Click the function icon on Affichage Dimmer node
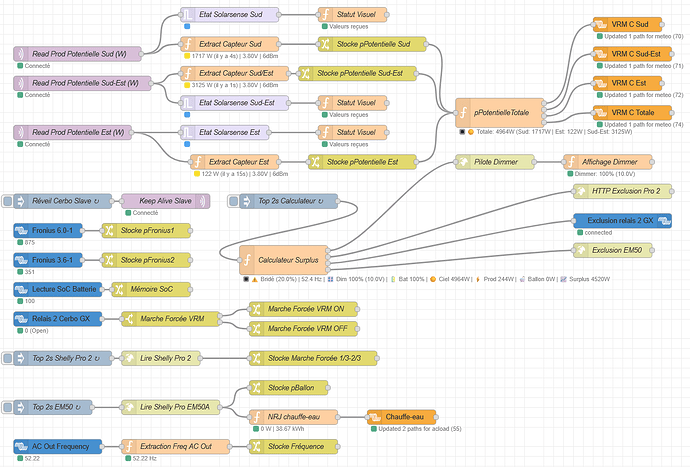 (x=572, y=162)
